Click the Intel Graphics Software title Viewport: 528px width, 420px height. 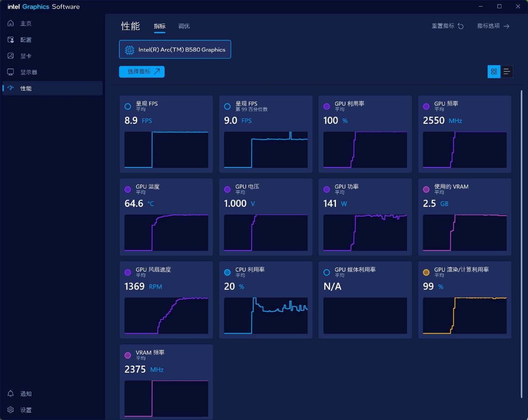44,7
